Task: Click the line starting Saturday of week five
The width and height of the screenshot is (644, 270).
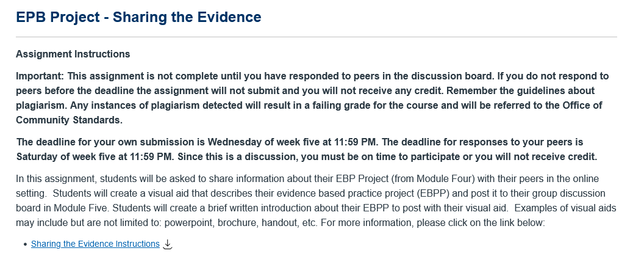Action: click(307, 157)
